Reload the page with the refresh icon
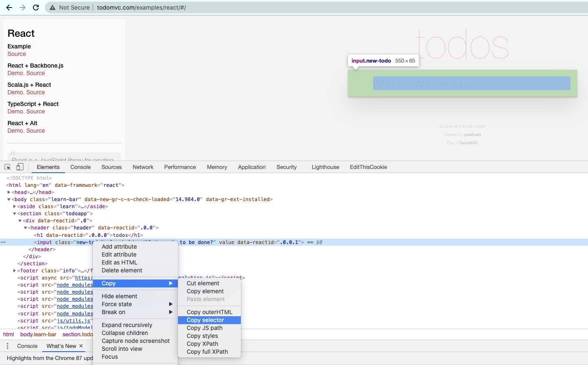Viewport: 588px width, 365px height. (36, 8)
